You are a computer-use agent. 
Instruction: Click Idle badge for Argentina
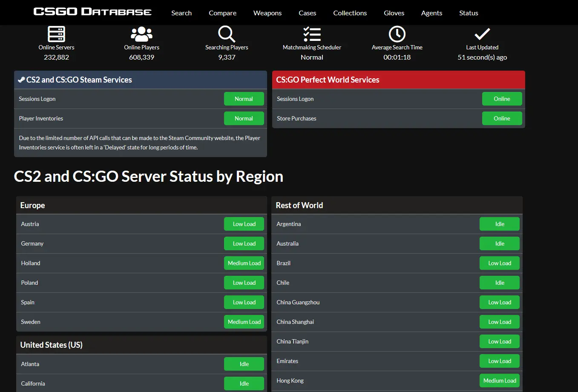500,224
